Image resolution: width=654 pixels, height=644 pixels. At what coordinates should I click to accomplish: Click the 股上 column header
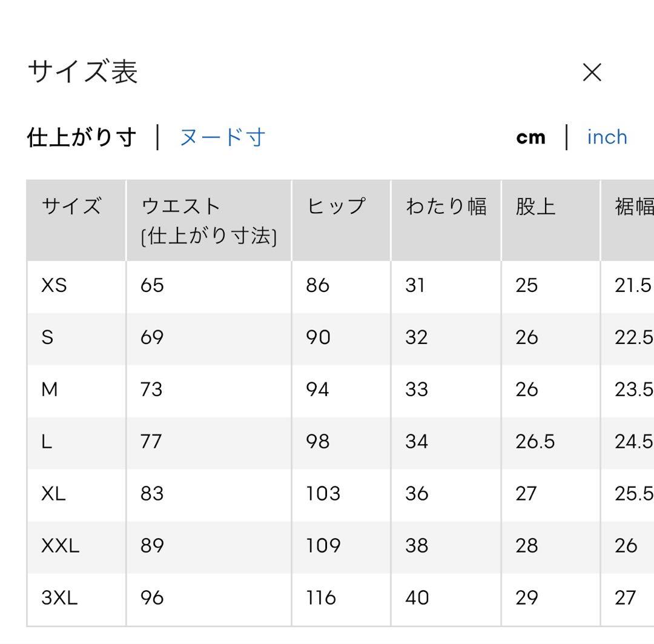(535, 206)
